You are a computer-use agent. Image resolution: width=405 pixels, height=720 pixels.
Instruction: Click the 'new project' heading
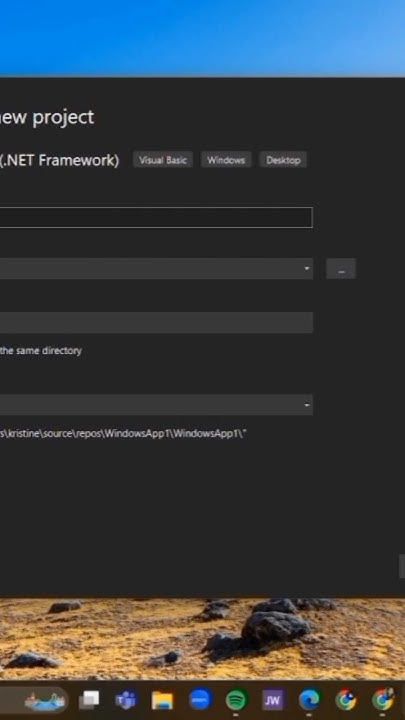[47, 117]
